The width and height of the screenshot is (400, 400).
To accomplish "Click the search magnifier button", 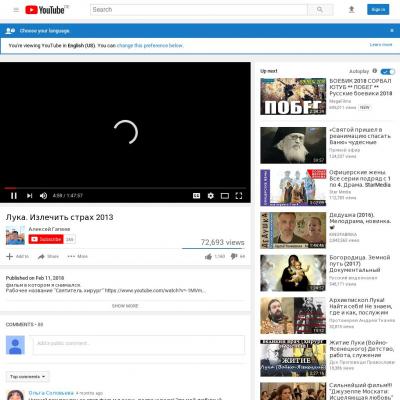I will click(x=320, y=10).
